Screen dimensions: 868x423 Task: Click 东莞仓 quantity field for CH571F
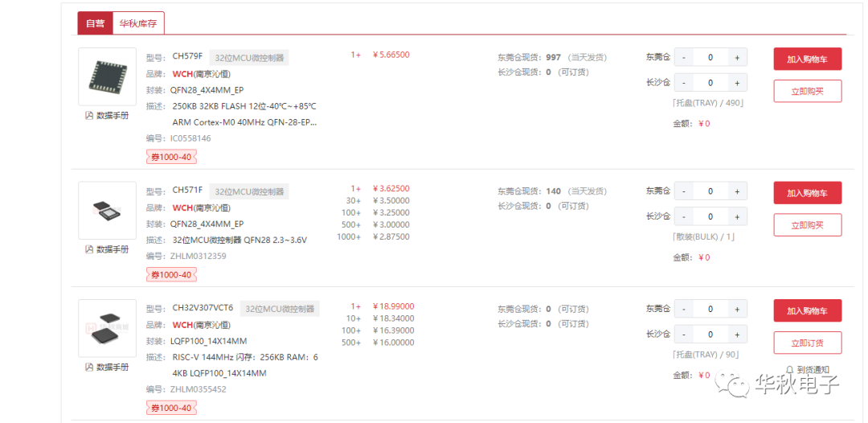click(710, 191)
